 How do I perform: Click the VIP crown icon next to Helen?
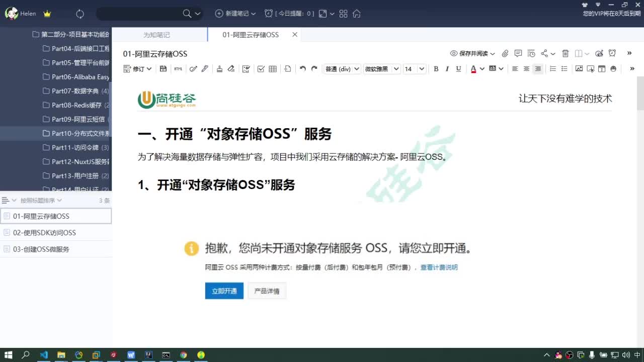tap(47, 14)
